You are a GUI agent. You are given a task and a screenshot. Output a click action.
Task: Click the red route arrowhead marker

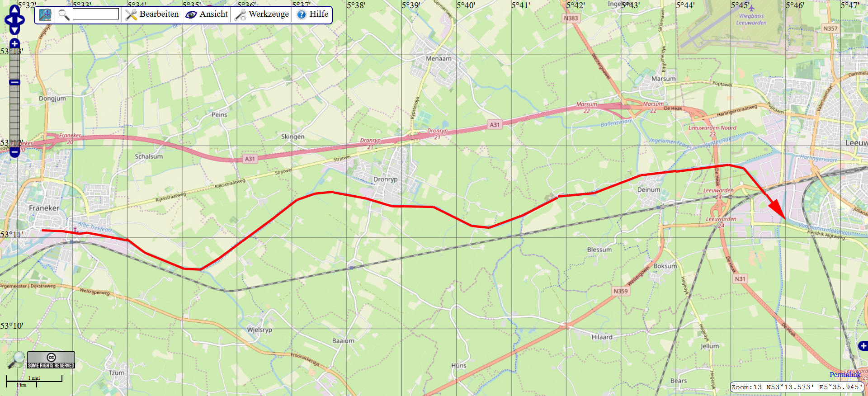pos(778,211)
